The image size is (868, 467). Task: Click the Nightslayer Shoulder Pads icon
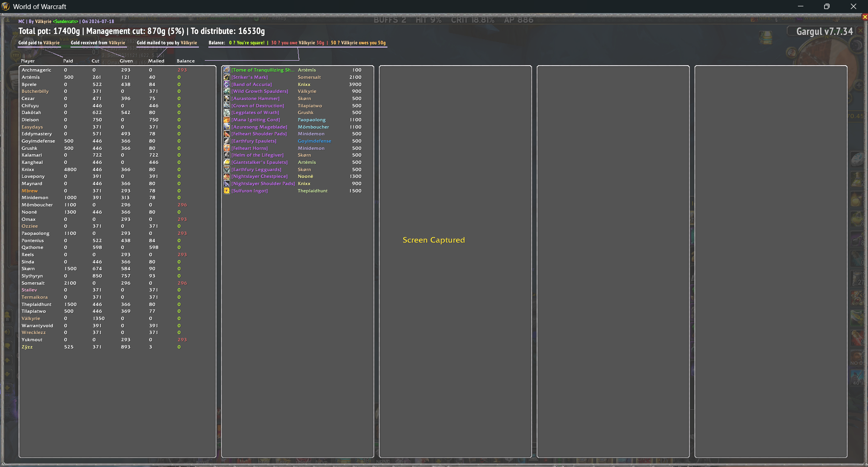(226, 184)
